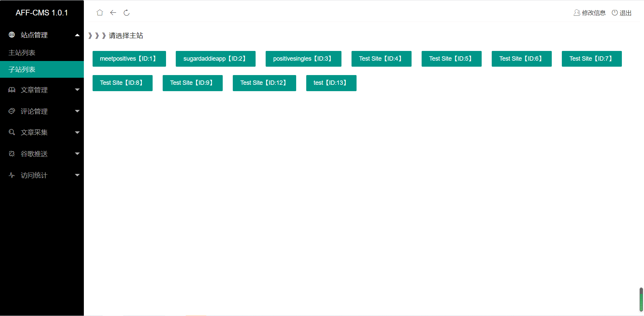The image size is (644, 316).
Task: Select the 子站列表 submenu item
Action: click(x=42, y=69)
